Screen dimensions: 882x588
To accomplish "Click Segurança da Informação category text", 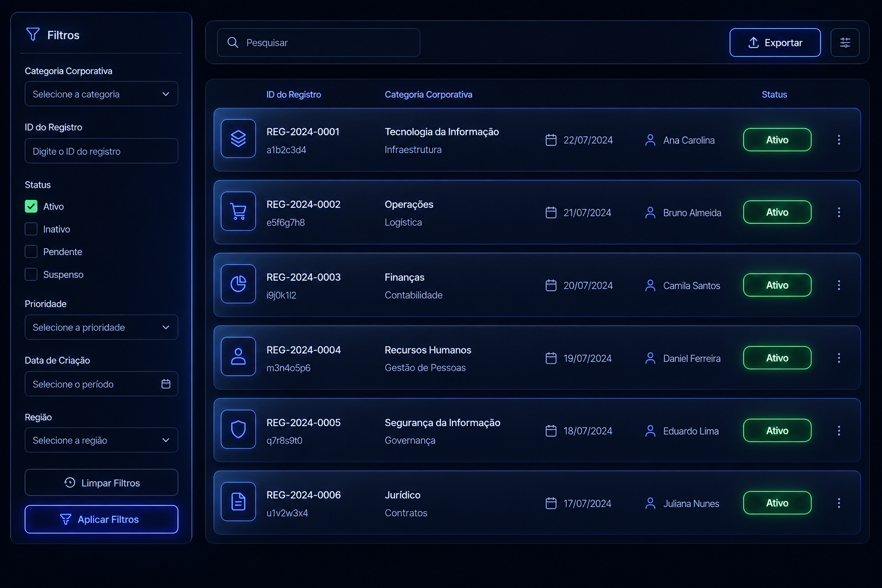I will click(x=442, y=423).
